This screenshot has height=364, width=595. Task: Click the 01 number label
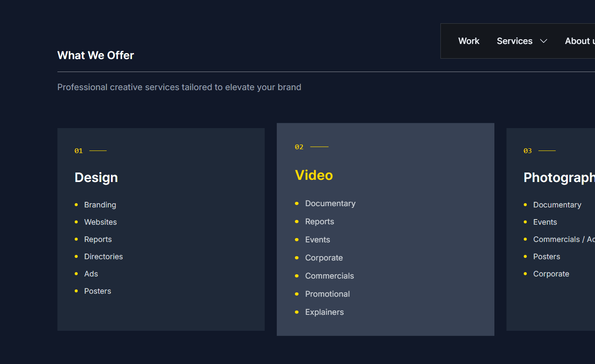79,151
